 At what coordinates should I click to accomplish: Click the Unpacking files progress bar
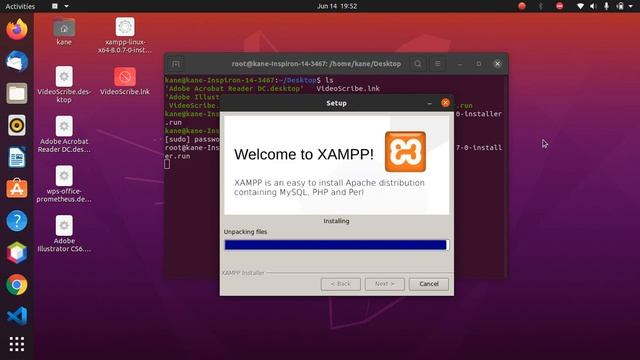click(336, 245)
